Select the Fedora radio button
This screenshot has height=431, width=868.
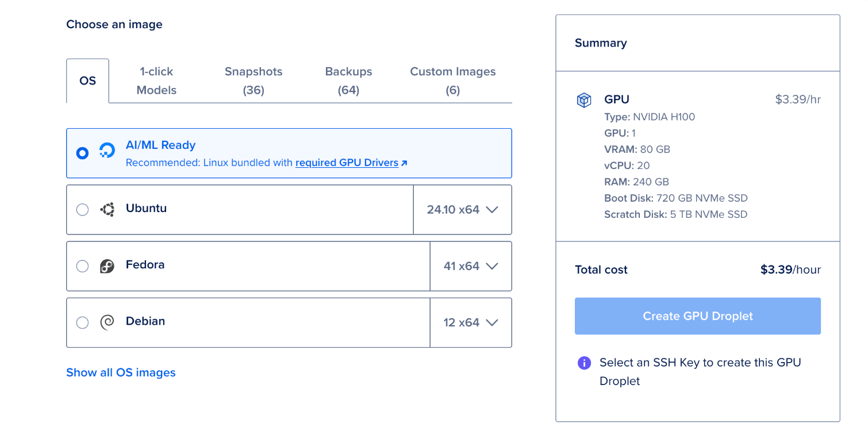click(82, 266)
